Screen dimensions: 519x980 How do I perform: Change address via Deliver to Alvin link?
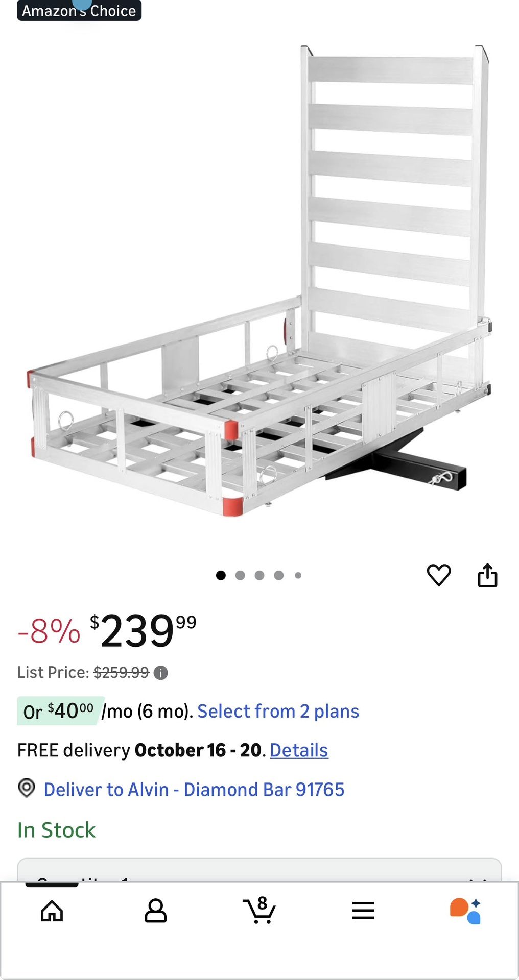point(194,790)
